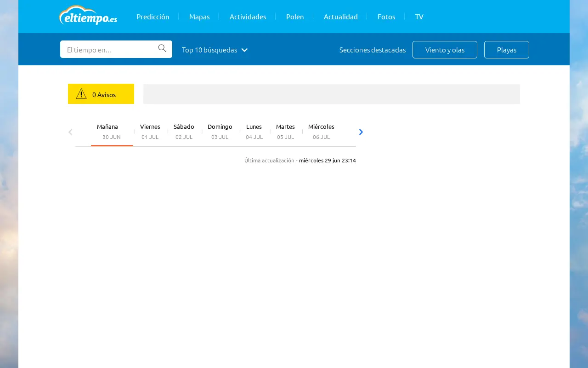Click the 0 Avisos alert button
The width and height of the screenshot is (588, 368).
click(x=101, y=94)
